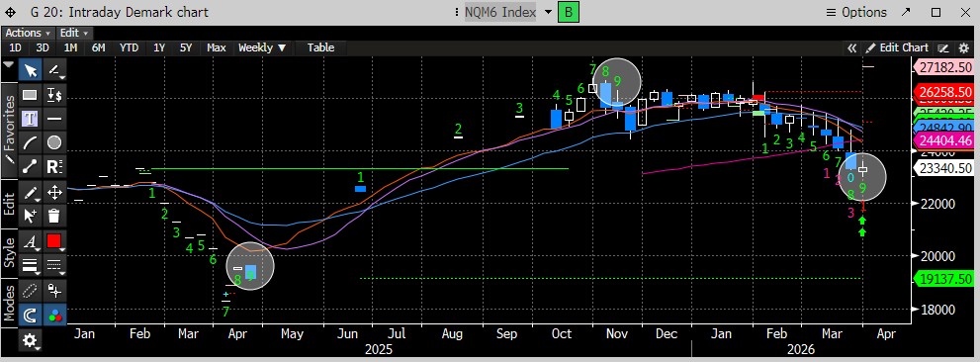Open the Modes side tab
This screenshot has width=980, height=362.
pos(9,303)
